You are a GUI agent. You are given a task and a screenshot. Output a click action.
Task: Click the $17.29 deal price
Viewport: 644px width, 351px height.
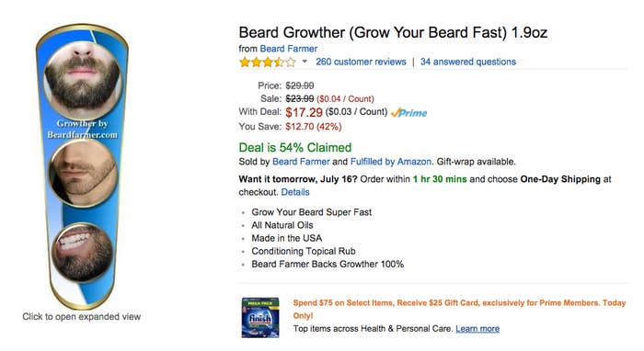click(x=304, y=112)
